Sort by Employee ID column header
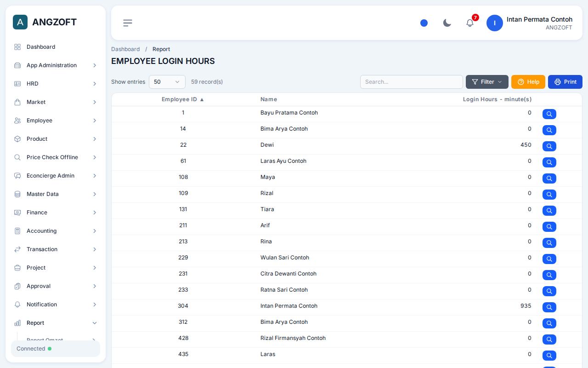 pos(183,99)
